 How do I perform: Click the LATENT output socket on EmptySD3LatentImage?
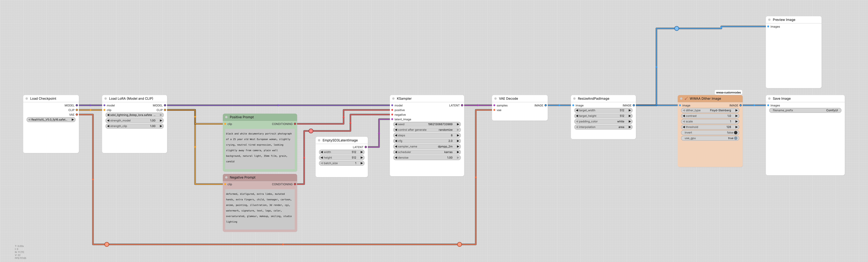366,147
